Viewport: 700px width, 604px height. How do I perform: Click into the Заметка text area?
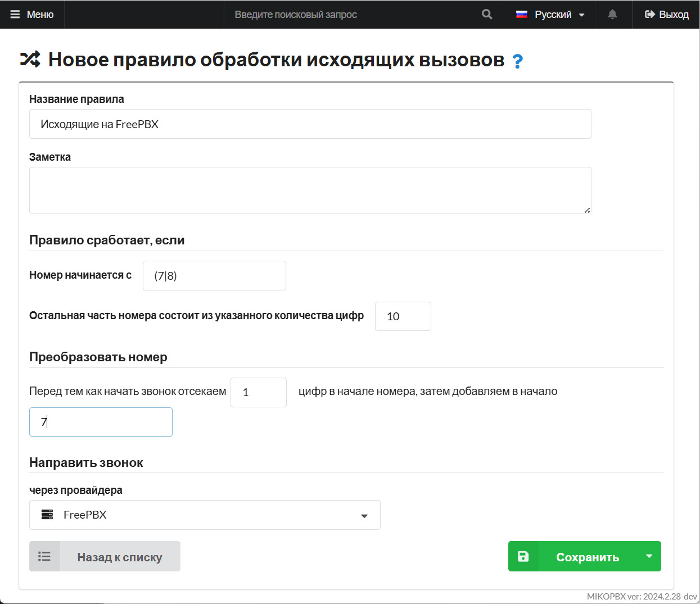pos(310,190)
